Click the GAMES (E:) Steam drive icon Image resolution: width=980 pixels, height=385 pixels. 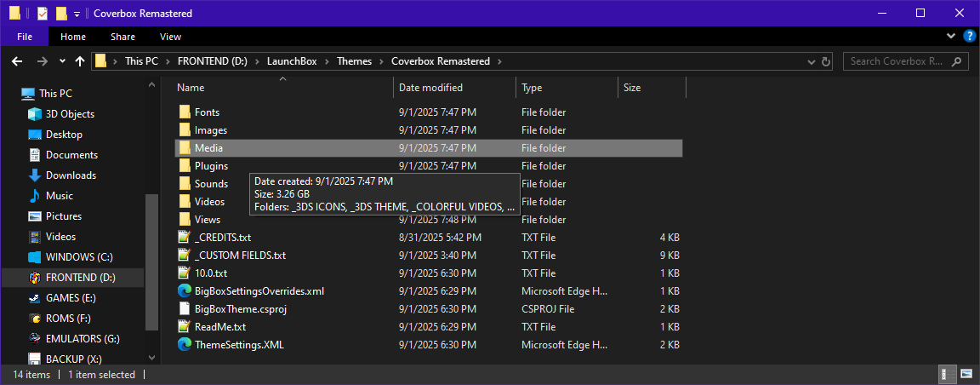tap(35, 297)
